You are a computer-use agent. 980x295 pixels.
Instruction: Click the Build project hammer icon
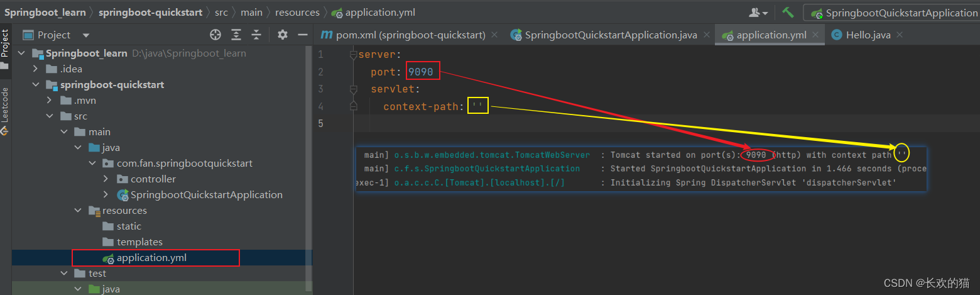788,12
